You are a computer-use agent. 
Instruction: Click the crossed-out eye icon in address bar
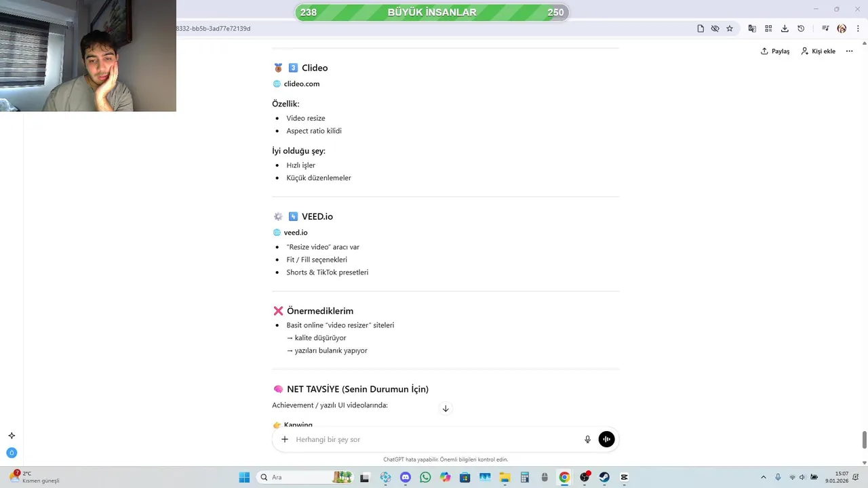(715, 28)
